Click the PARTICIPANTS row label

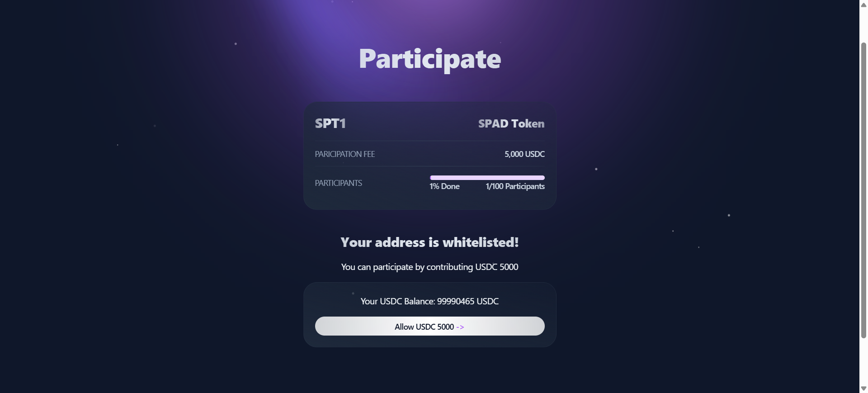click(x=338, y=183)
